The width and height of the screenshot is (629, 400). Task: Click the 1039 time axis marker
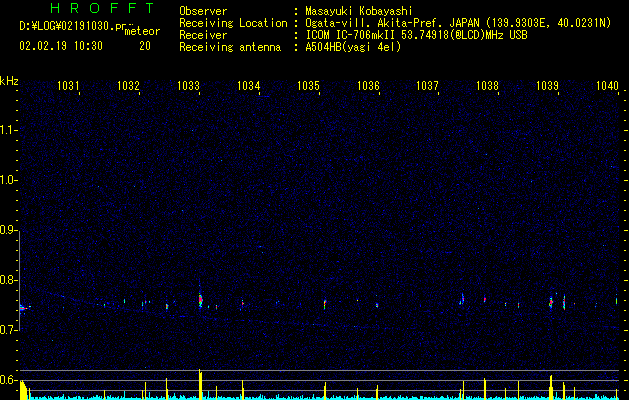click(547, 85)
